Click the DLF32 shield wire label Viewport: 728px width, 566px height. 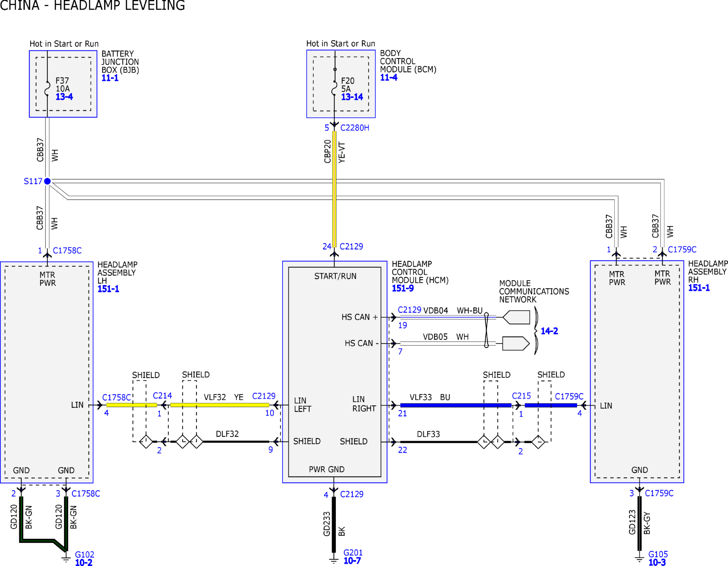click(227, 434)
